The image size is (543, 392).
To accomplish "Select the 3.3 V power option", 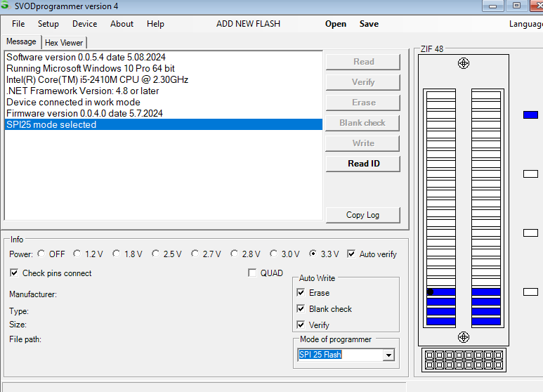I will (x=313, y=254).
